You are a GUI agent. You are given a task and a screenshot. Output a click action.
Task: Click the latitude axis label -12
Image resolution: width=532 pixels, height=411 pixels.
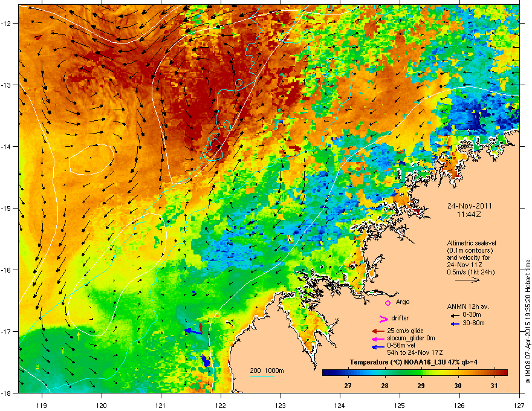click(6, 24)
